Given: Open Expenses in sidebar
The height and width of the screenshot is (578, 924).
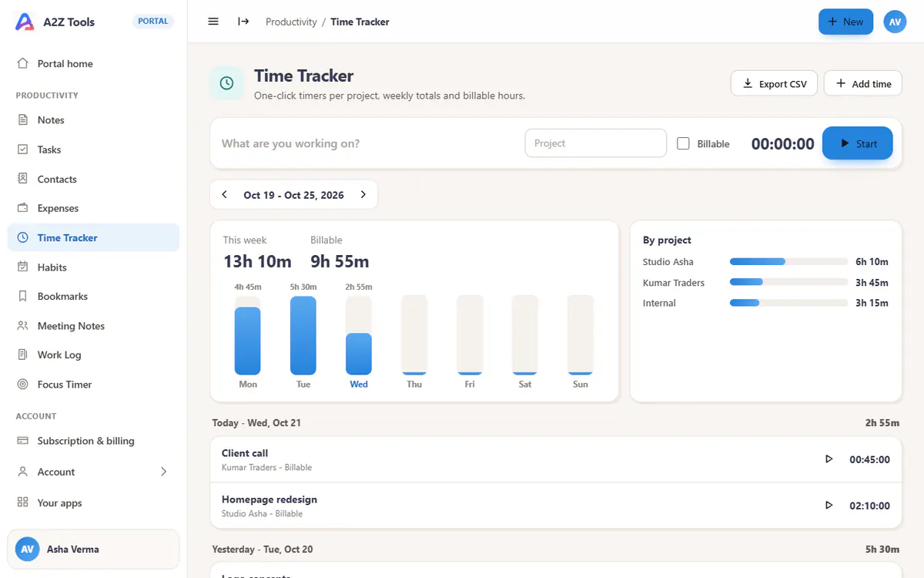Looking at the screenshot, I should (93, 208).
